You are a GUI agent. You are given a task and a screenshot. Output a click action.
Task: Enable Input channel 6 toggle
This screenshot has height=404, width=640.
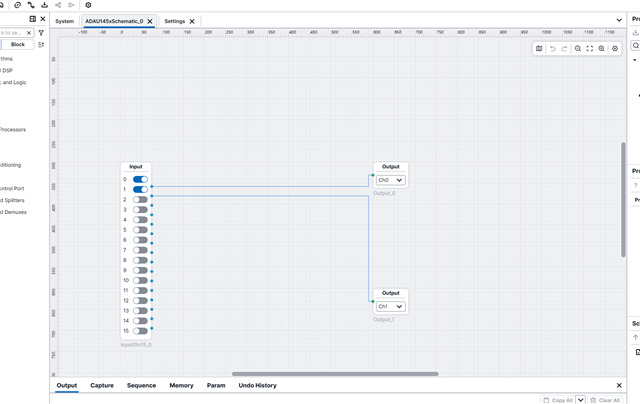point(140,240)
